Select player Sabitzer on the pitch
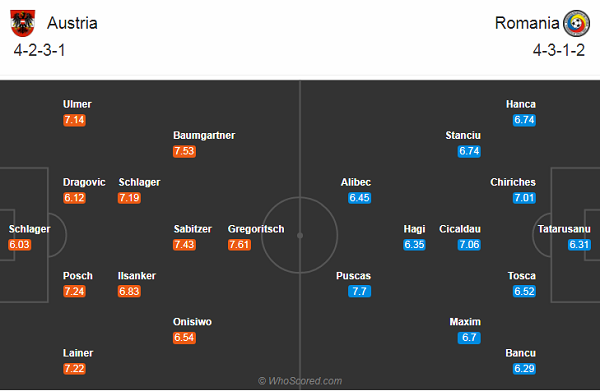This screenshot has height=391, width=600. pos(192,229)
